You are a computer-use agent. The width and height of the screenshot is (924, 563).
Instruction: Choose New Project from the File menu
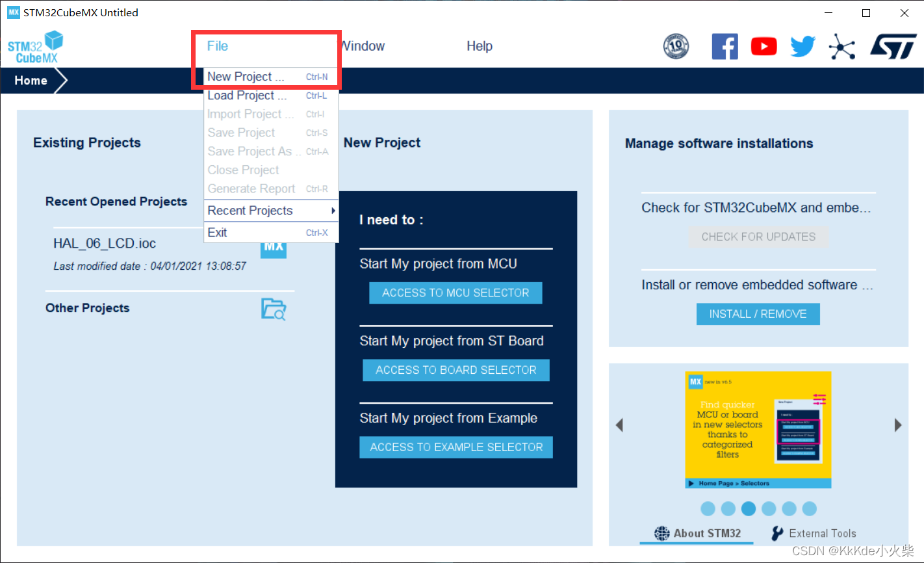click(x=271, y=77)
